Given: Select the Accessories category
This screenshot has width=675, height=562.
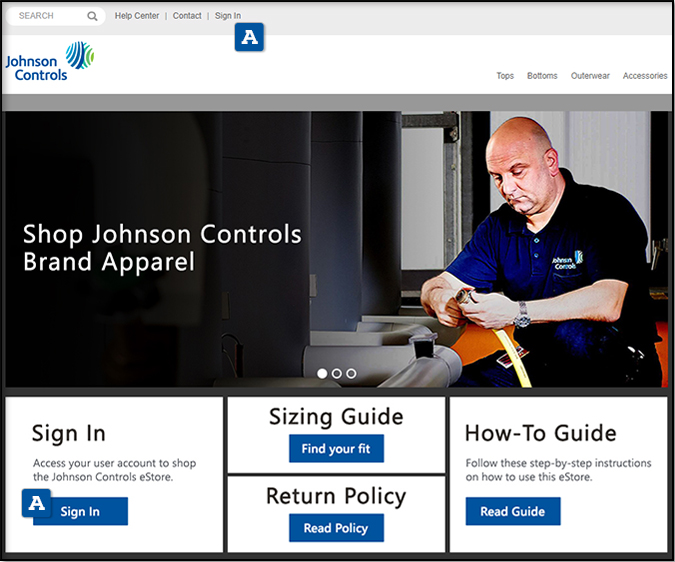Looking at the screenshot, I should 645,76.
